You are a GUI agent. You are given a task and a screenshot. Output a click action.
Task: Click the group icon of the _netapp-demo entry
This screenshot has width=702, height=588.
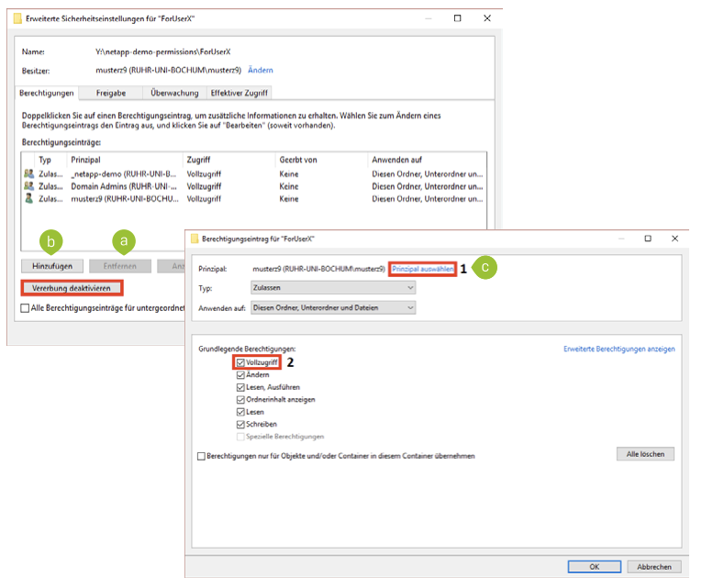[28, 173]
